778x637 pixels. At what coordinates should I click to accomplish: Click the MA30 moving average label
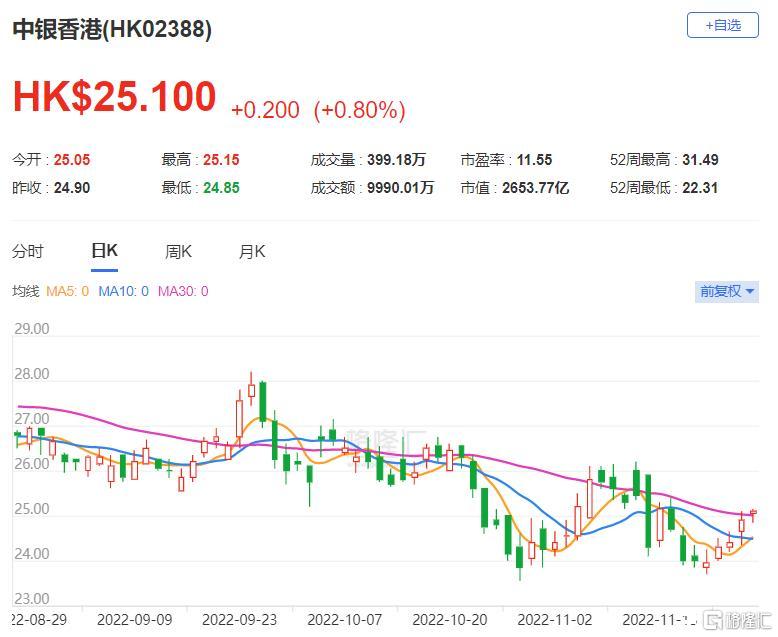pyautogui.click(x=183, y=291)
